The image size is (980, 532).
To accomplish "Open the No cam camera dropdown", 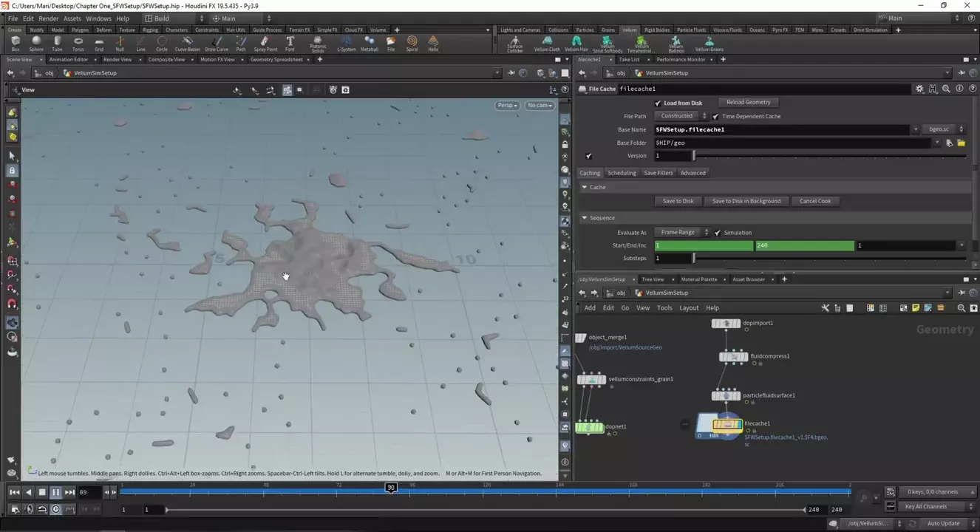I will 540,106.
